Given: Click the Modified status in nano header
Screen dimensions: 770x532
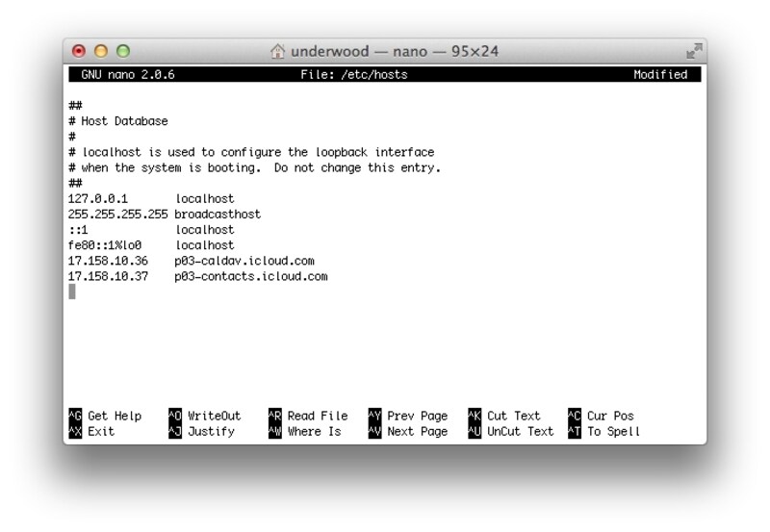Looking at the screenshot, I should (660, 75).
